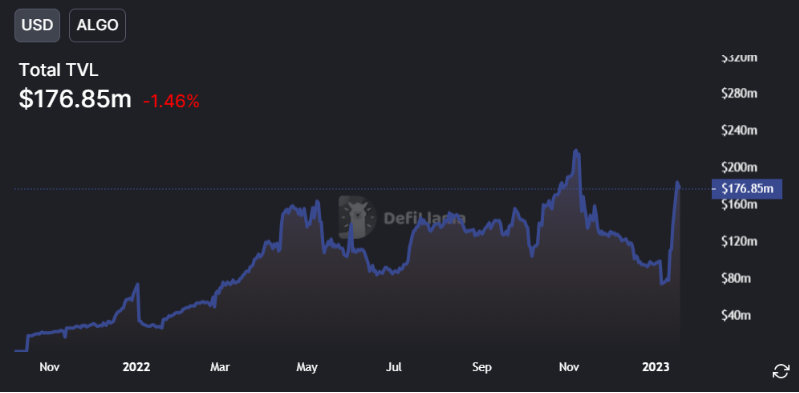
Task: Switch chart denomination to ALGO
Action: tap(97, 25)
